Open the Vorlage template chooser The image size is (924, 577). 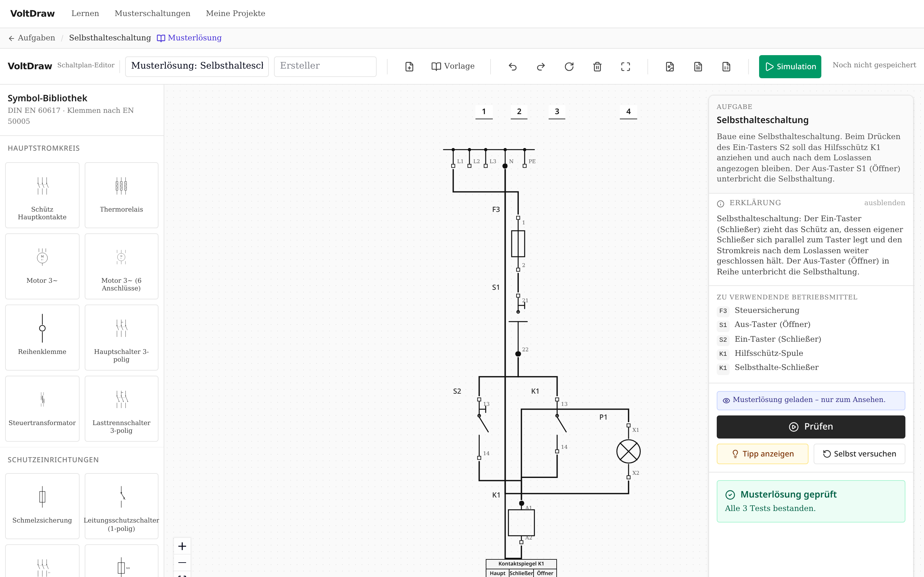pos(453,66)
